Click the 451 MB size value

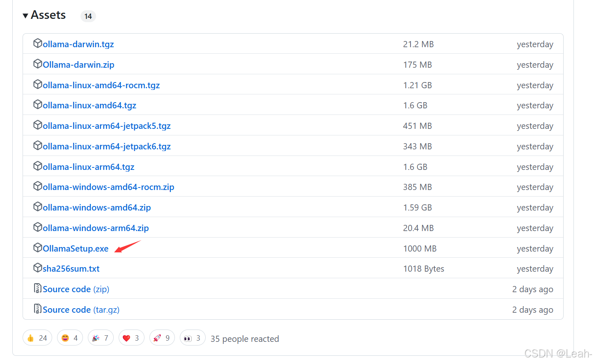click(x=417, y=126)
